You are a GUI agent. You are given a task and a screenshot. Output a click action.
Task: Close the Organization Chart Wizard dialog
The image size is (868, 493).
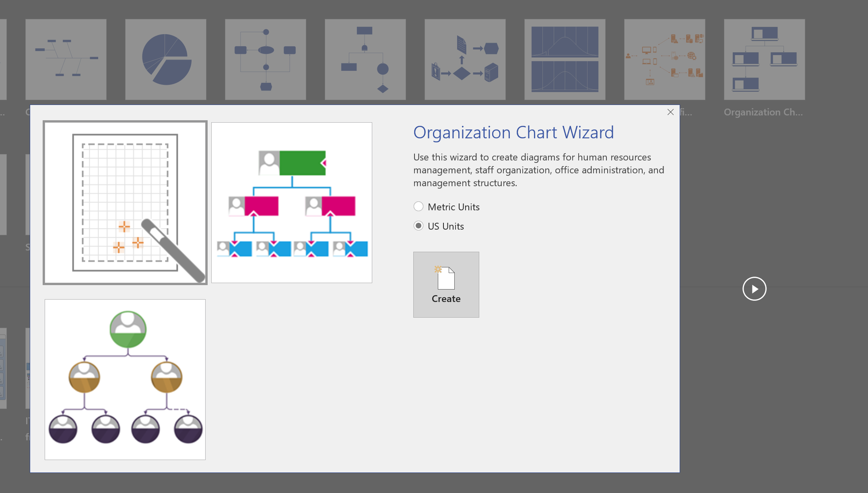click(671, 112)
